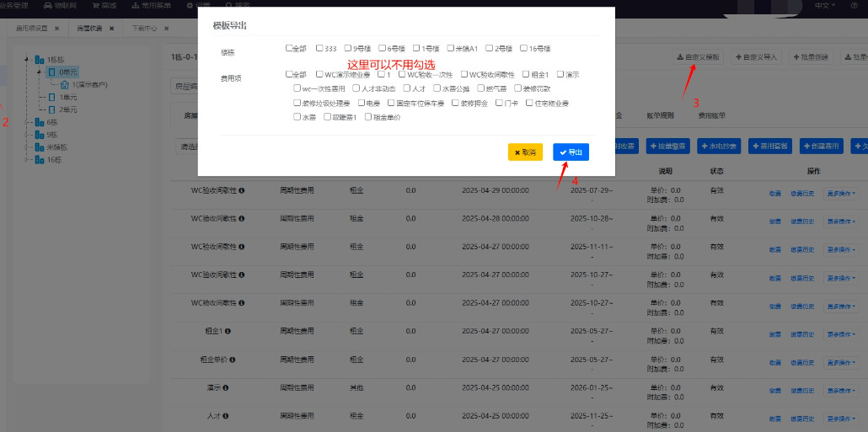Click the building icon next to 1栋栋

click(40, 60)
